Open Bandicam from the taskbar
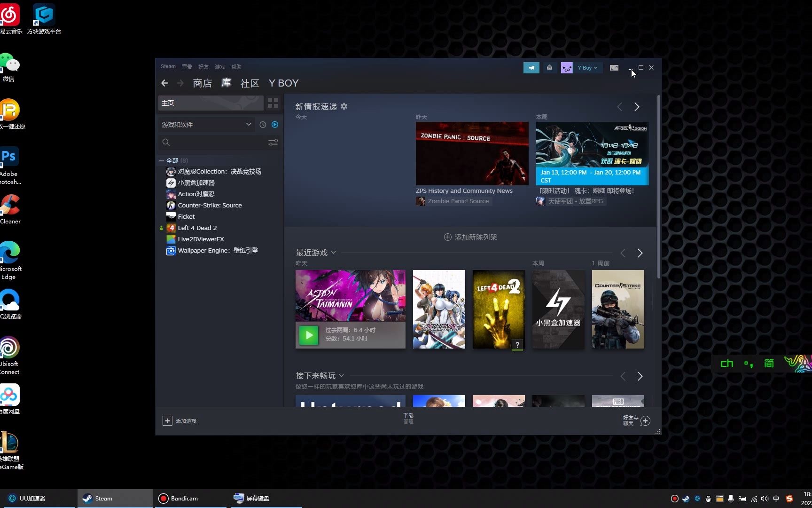Screen dimensions: 812x508 (184, 498)
